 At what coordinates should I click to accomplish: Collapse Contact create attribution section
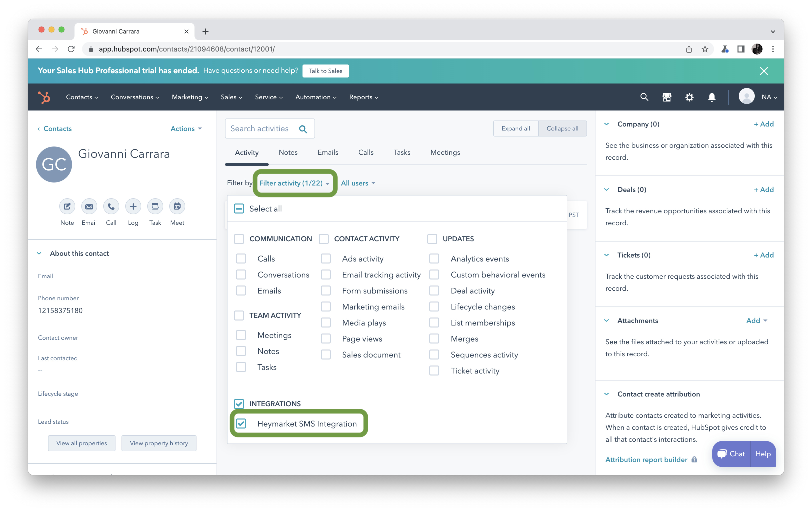click(606, 394)
